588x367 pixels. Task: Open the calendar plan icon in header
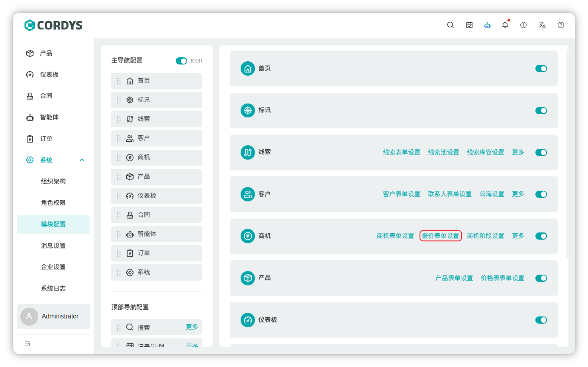coord(469,25)
